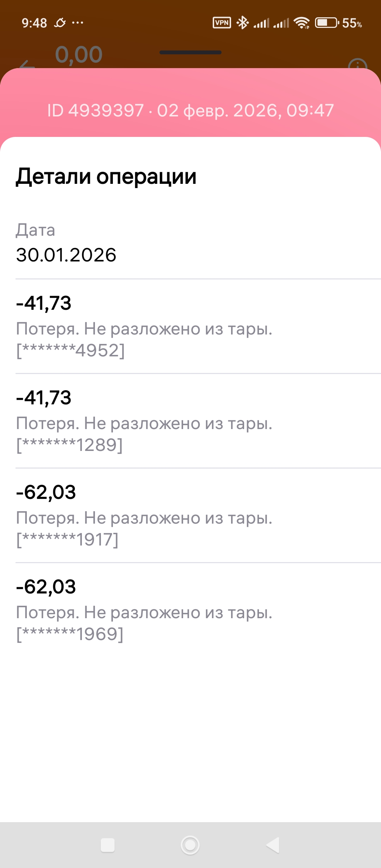Tap the operation ID 4939397 header
Viewport: 381px width, 868px height.
[190, 110]
